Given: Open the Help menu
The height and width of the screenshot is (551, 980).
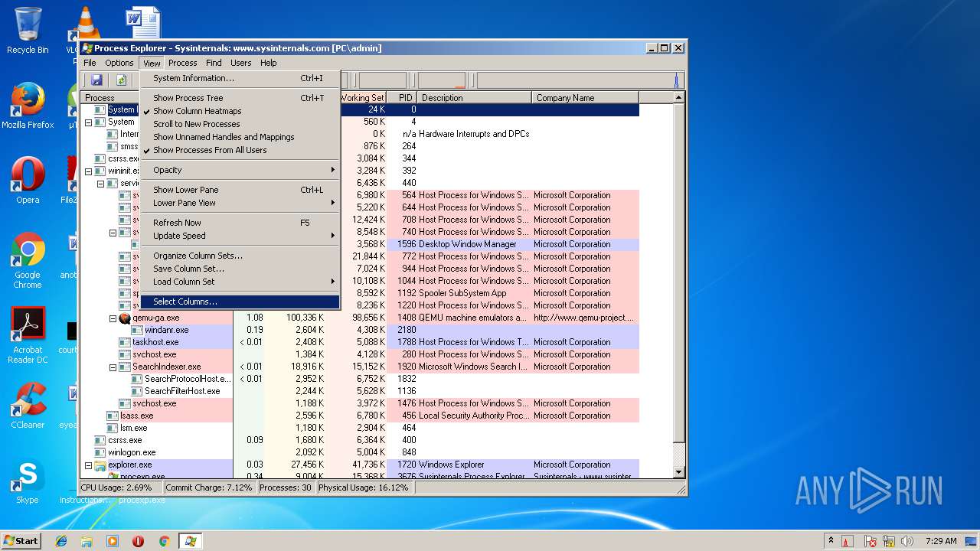Looking at the screenshot, I should pyautogui.click(x=268, y=63).
